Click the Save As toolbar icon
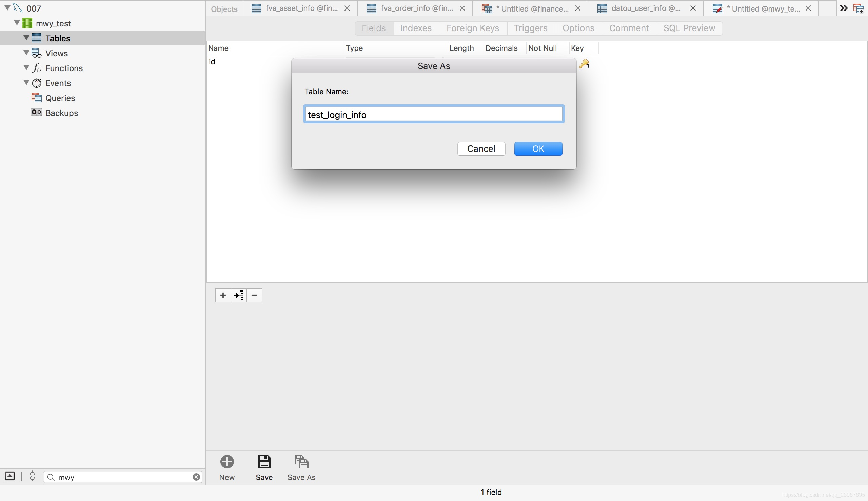Viewport: 868px width, 501px height. tap(301, 462)
